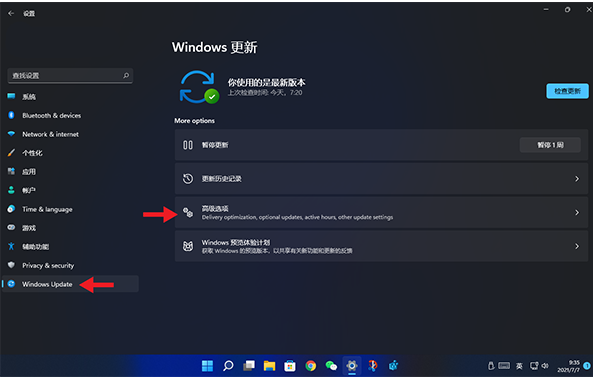Open 系统 from the settings sidebar
593x377 pixels.
point(70,97)
